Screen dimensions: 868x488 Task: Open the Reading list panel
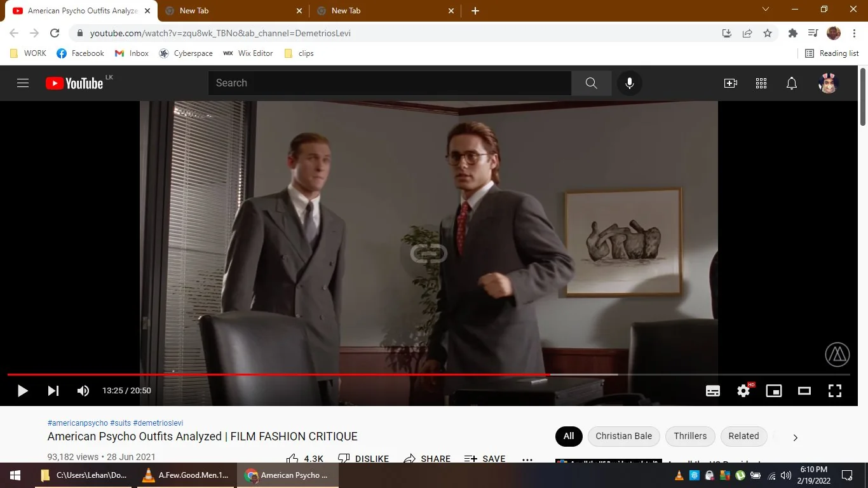(832, 53)
